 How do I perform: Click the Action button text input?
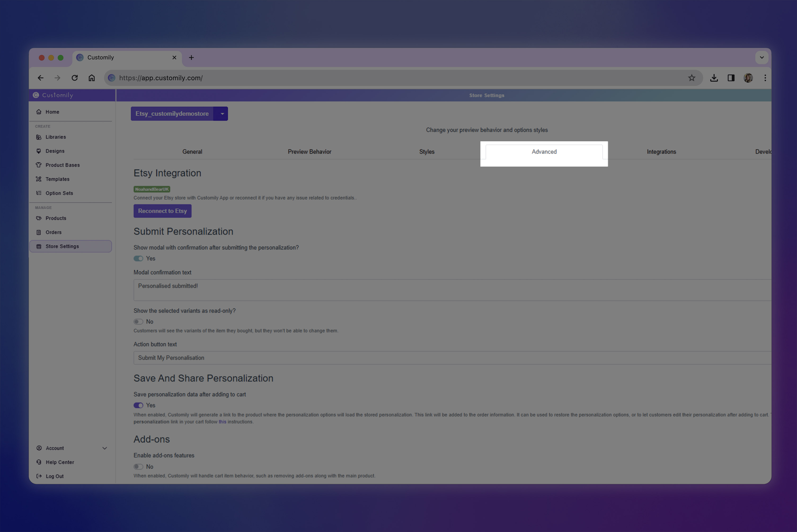pos(452,358)
